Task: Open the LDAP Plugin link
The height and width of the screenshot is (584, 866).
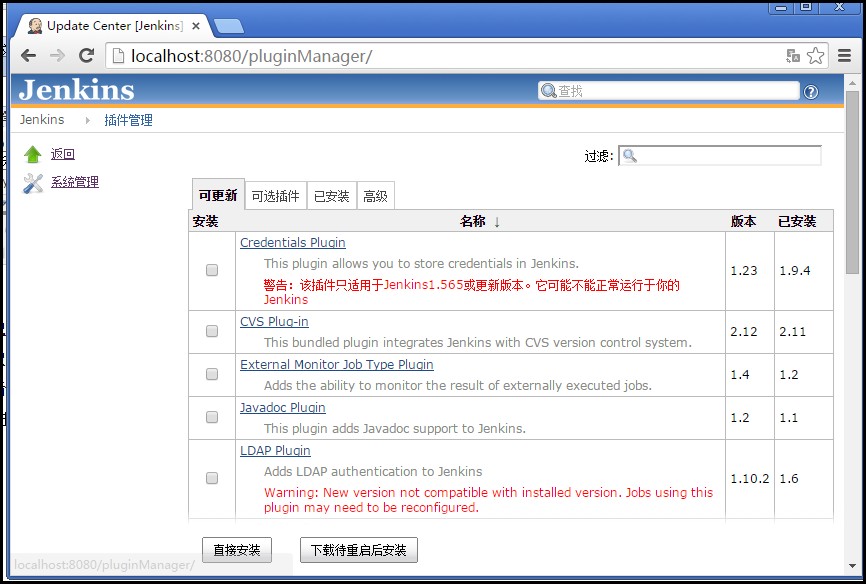Action: 275,451
